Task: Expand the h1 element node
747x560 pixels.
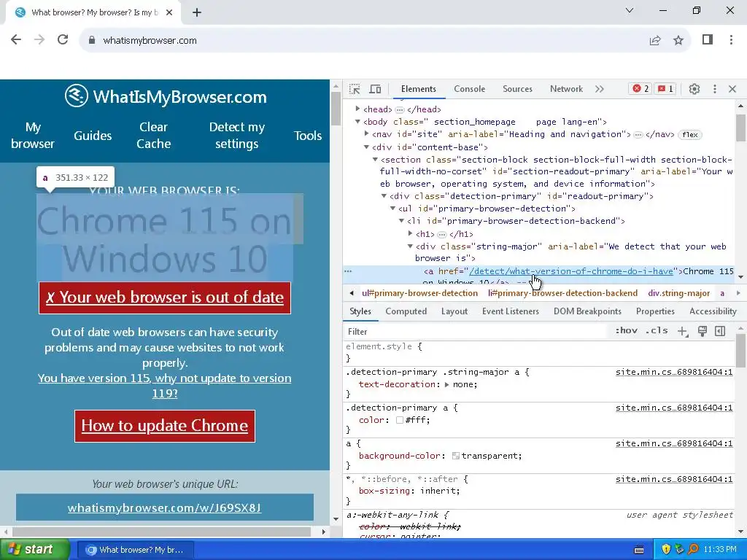Action: [410, 234]
